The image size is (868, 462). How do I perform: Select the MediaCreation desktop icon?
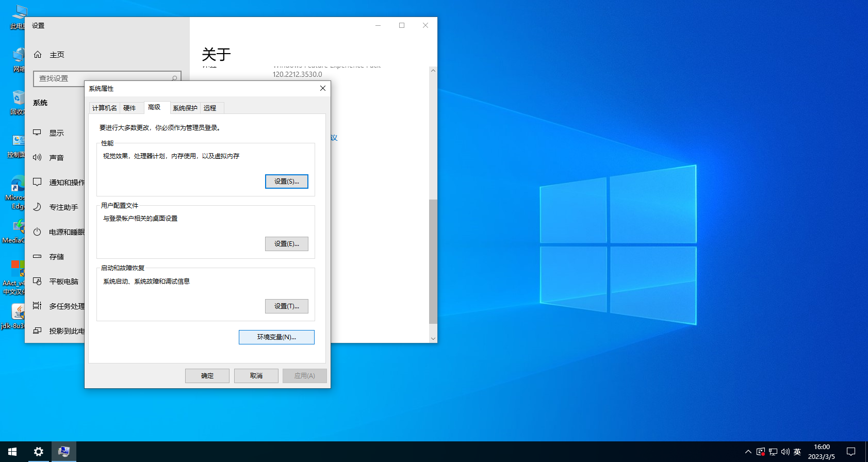[x=14, y=231]
